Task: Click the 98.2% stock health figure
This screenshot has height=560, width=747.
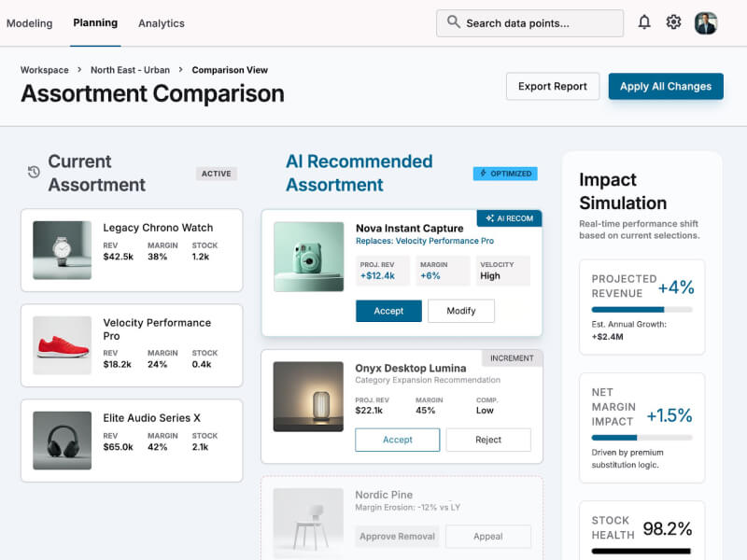Action: 668,528
